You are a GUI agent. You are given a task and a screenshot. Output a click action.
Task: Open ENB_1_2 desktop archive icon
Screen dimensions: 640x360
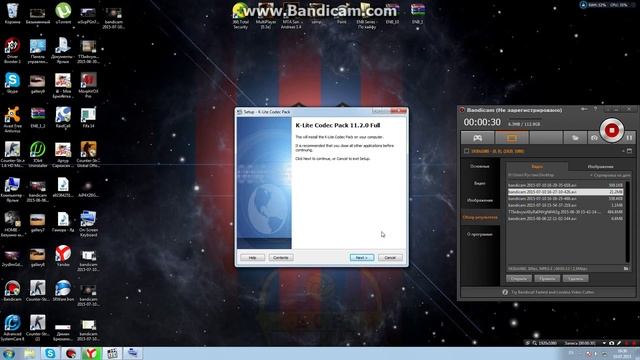pos(38,118)
